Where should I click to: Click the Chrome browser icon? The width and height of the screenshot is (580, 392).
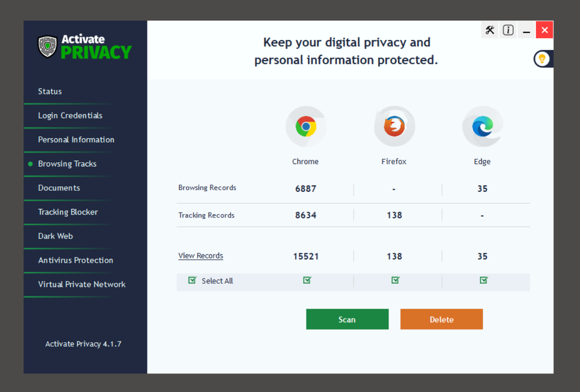point(306,126)
